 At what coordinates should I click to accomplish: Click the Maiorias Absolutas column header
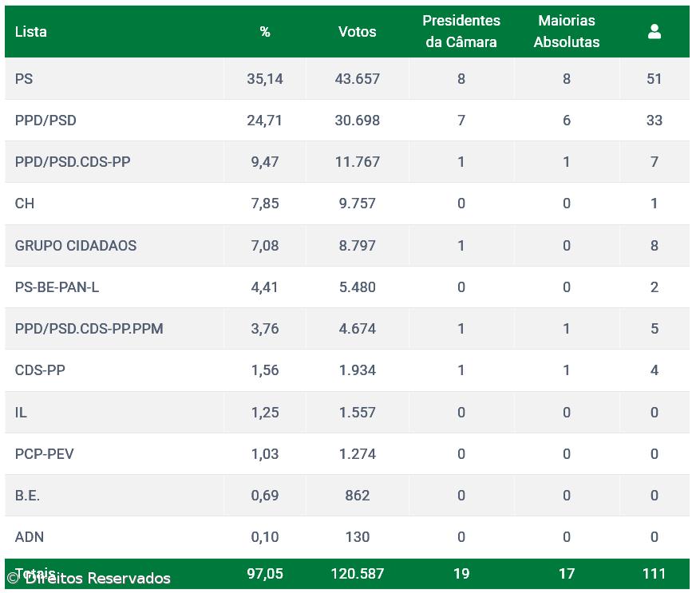pyautogui.click(x=566, y=31)
